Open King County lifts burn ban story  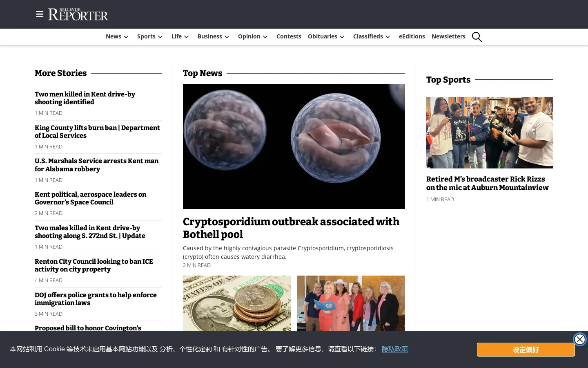(x=97, y=132)
